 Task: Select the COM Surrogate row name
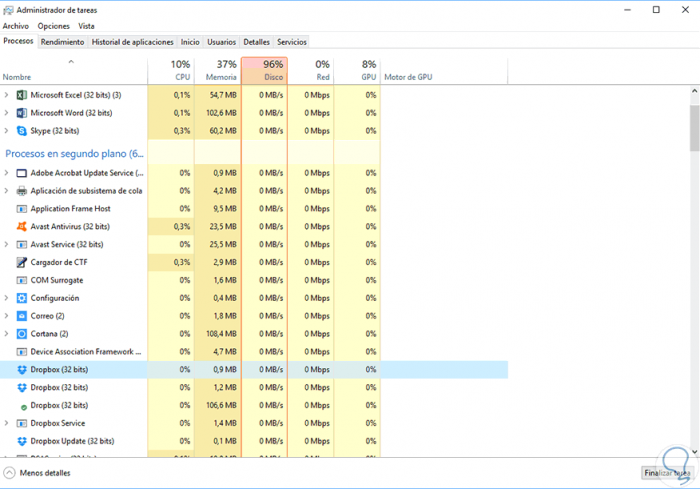(57, 280)
